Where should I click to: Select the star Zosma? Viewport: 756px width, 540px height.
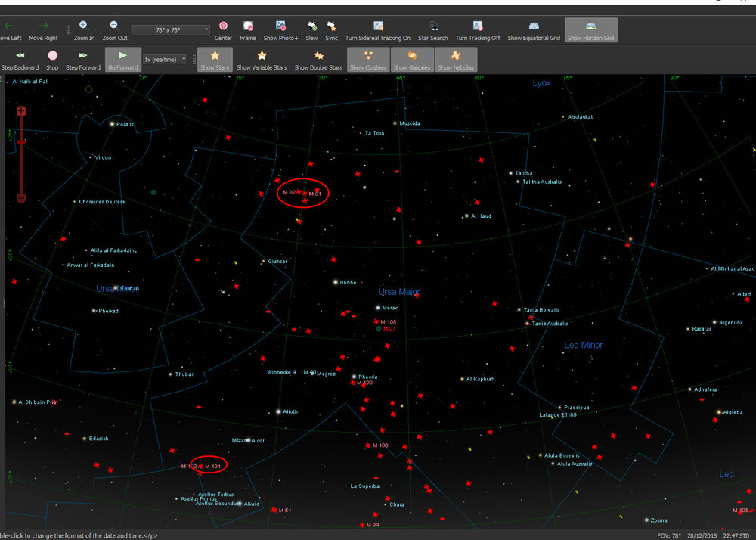point(646,520)
